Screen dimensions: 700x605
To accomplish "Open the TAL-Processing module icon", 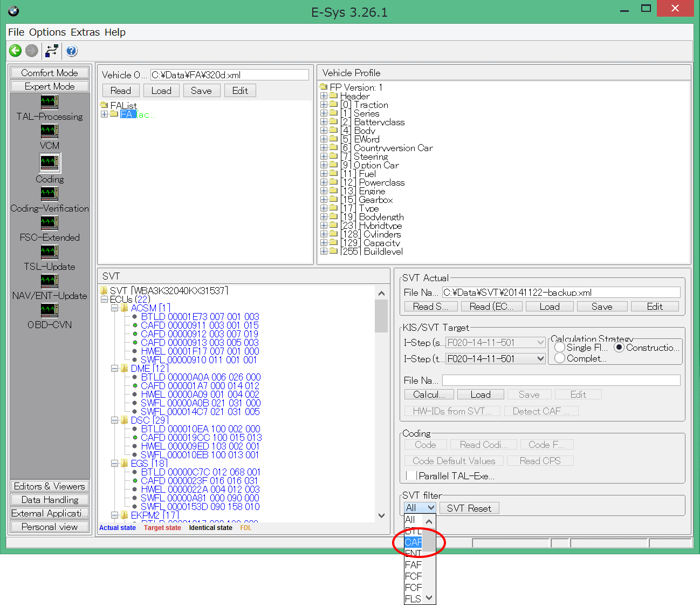I will click(50, 101).
